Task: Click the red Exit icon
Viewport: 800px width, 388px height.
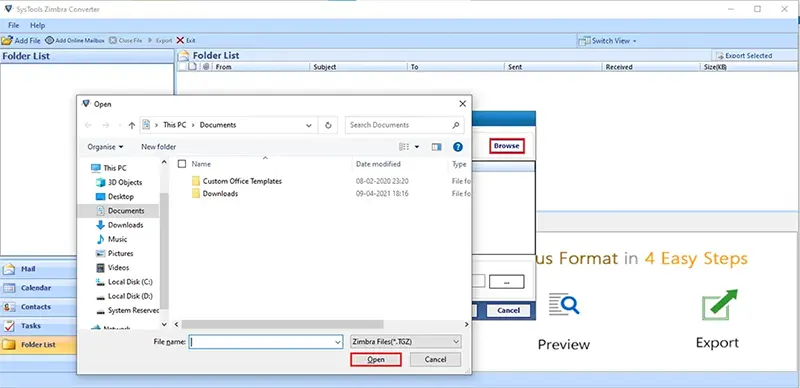Action: [x=181, y=40]
